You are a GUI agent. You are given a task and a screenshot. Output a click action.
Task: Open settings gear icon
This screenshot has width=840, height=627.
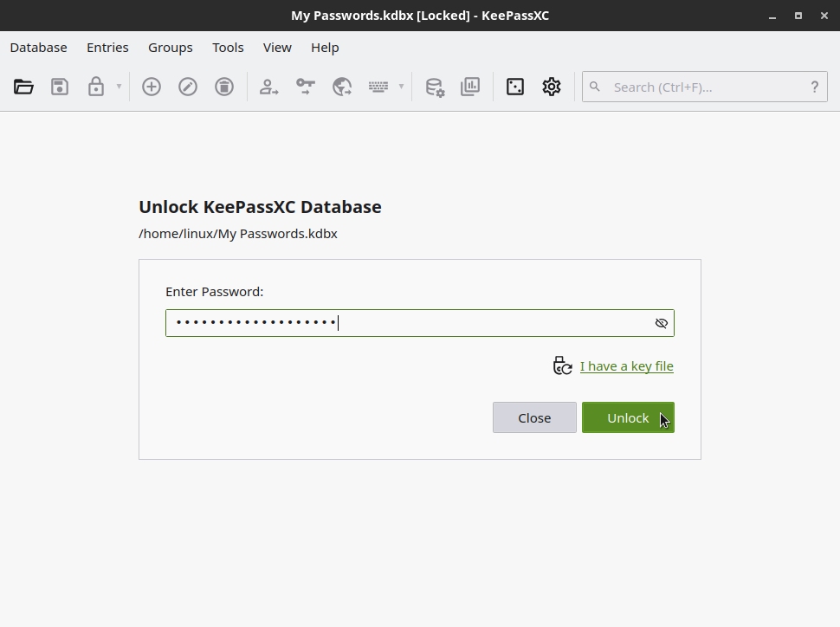click(552, 87)
